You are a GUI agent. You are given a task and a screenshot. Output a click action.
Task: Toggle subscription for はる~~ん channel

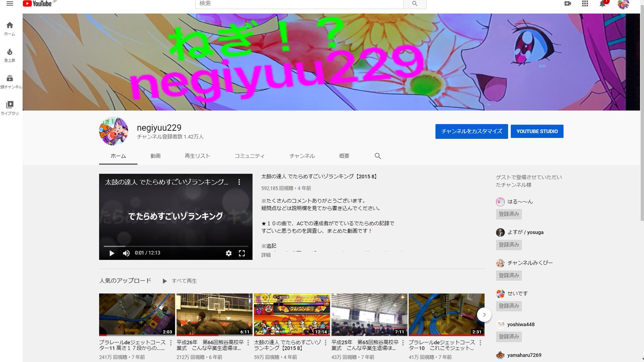click(509, 214)
